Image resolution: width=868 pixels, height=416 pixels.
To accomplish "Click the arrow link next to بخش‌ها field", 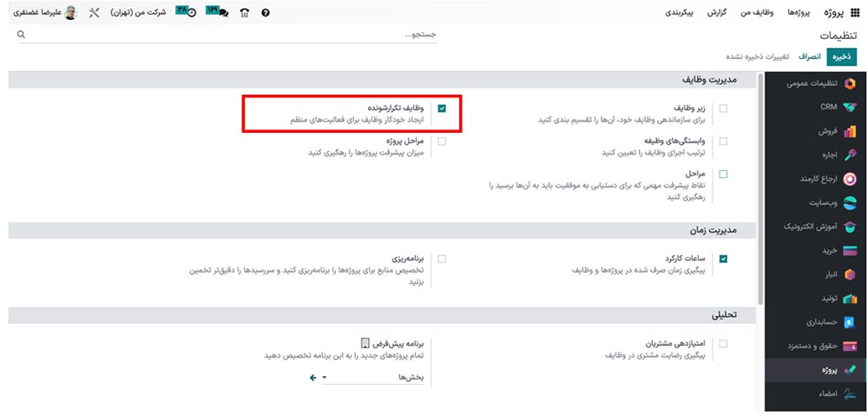I will [312, 377].
